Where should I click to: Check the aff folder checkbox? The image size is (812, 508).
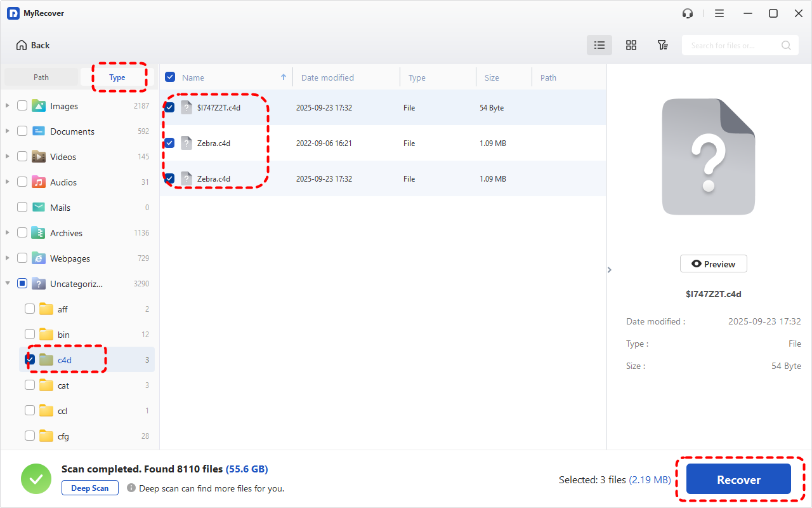(30, 309)
